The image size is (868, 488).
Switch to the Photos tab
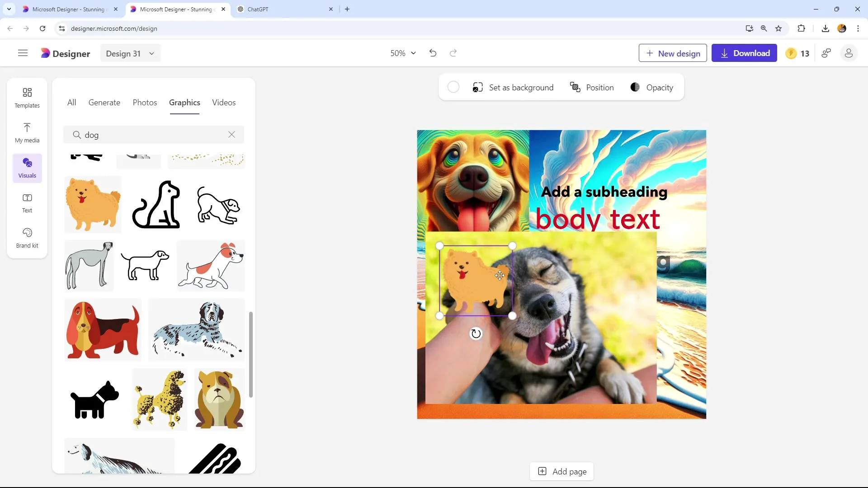click(145, 103)
